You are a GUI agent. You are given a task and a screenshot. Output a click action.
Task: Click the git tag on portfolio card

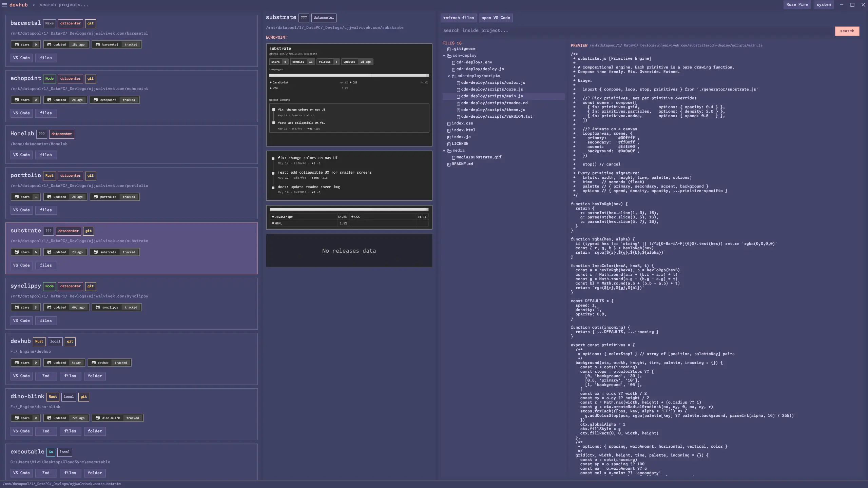(90, 176)
